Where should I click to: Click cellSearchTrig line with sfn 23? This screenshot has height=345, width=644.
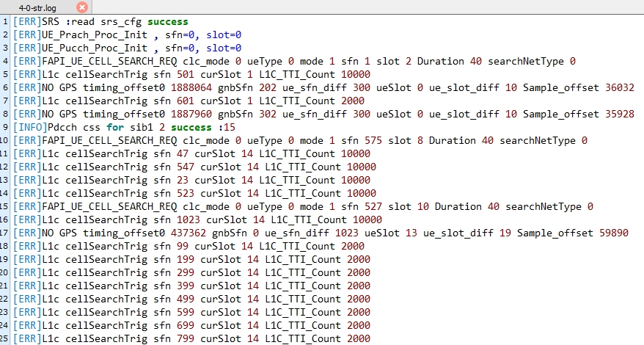[x=191, y=180]
